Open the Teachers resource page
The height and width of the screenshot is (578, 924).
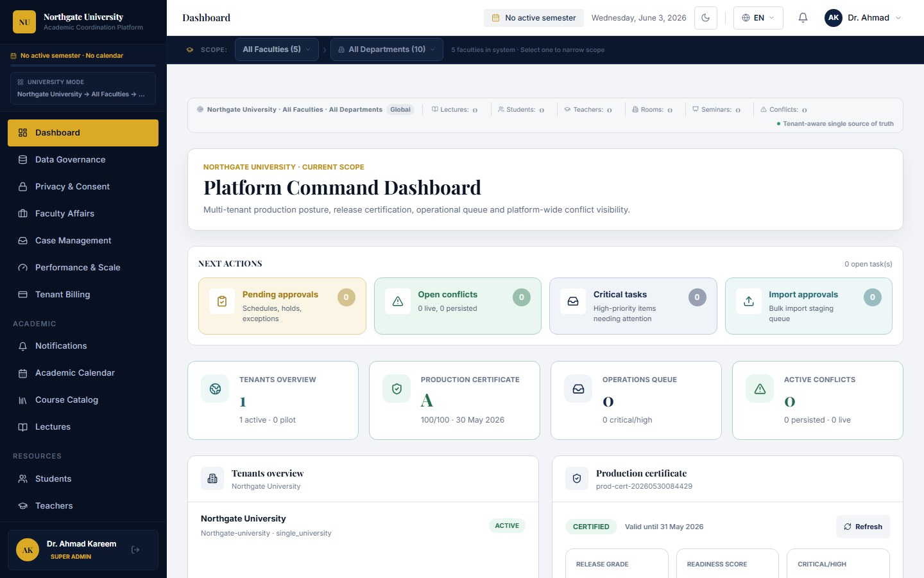83,506
